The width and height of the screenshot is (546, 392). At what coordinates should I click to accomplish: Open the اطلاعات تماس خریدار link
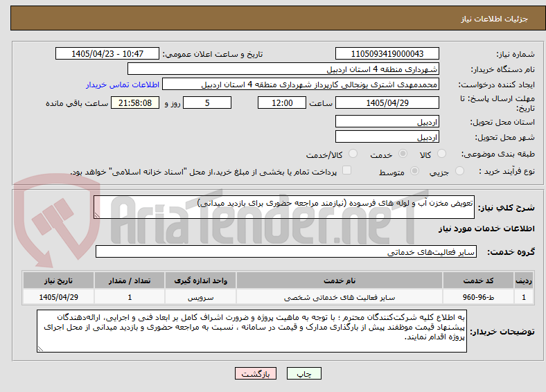click(123, 84)
